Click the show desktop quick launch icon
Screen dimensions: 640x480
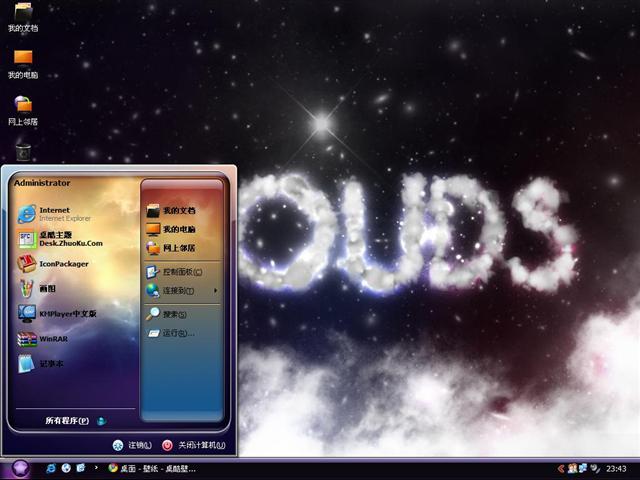(x=81, y=468)
